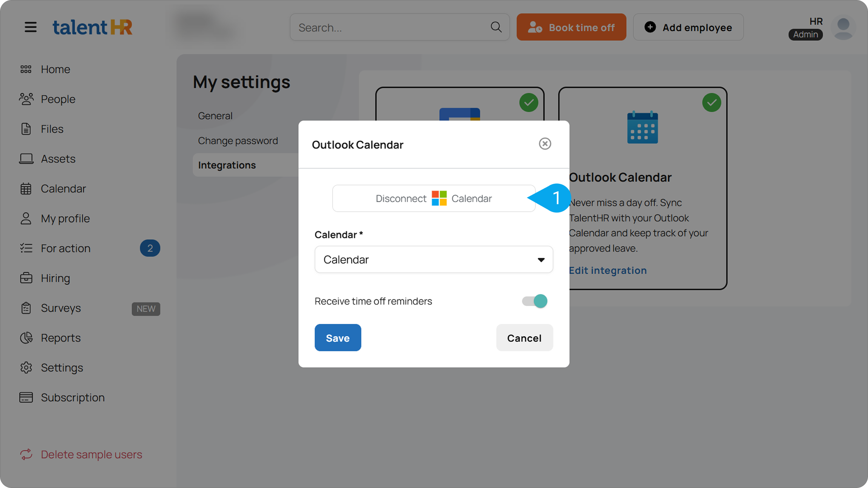Click the My settings heading

(x=242, y=82)
